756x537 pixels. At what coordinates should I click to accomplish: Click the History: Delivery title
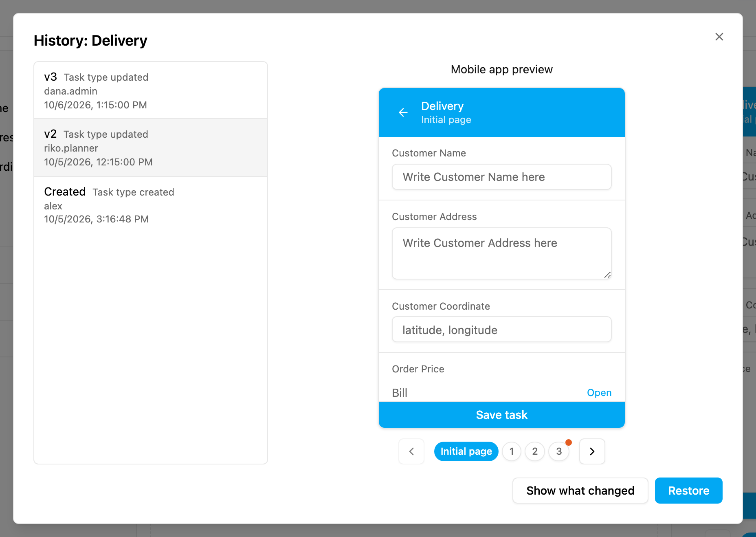(90, 41)
